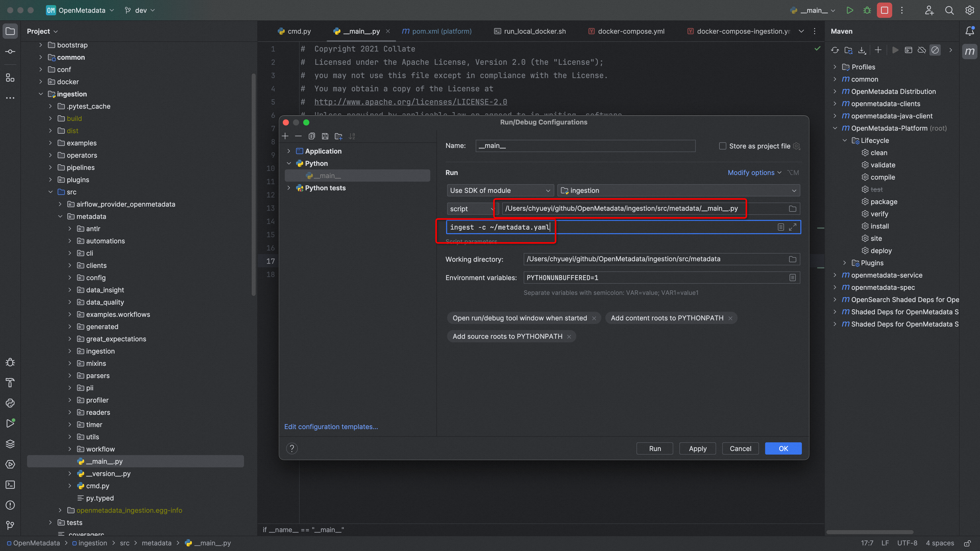Remove configuration with minus icon
Image resolution: width=980 pixels, height=551 pixels.
pyautogui.click(x=298, y=136)
